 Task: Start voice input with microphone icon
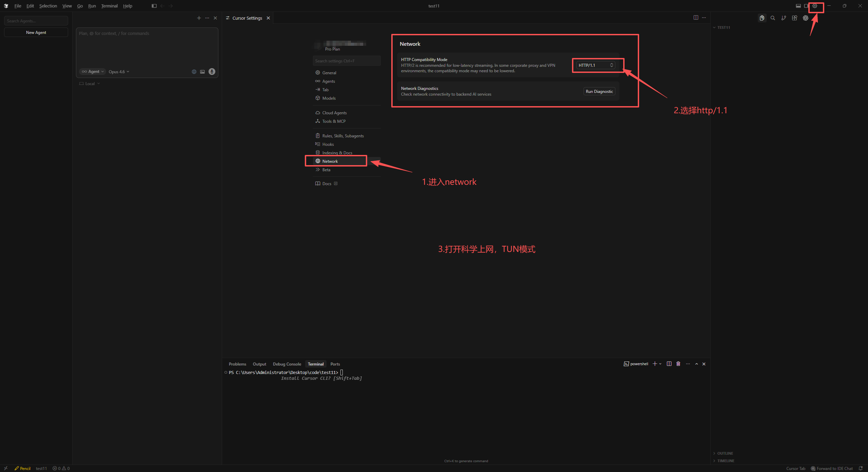[212, 72]
